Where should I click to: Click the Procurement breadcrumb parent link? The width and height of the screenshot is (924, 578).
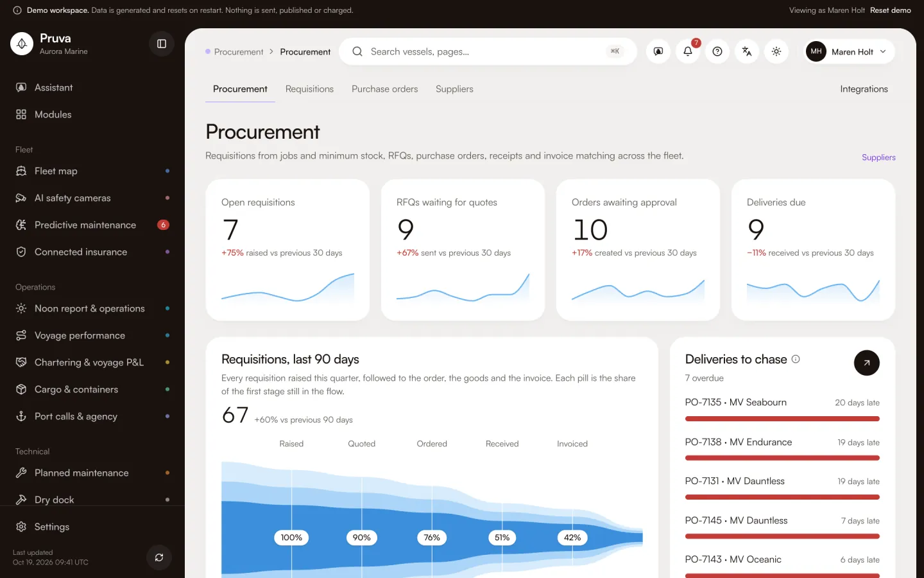tap(239, 52)
